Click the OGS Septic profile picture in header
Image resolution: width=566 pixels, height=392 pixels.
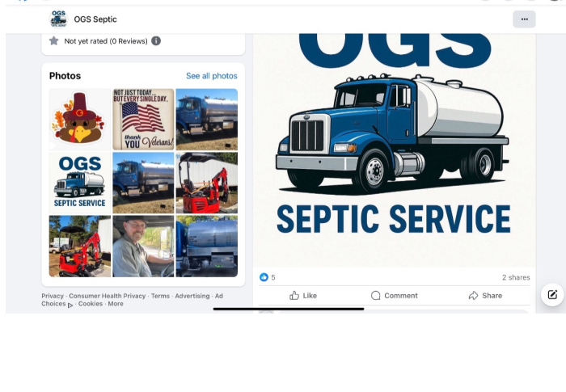tap(58, 19)
